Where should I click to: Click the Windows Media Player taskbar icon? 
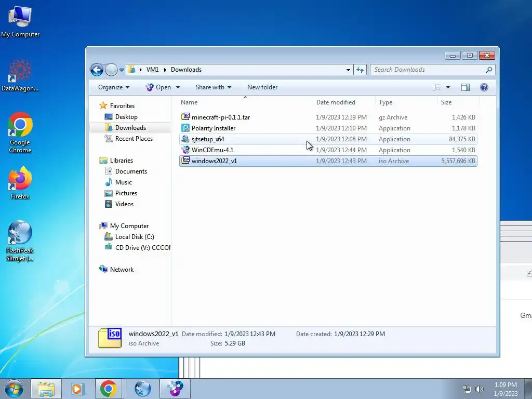(x=77, y=389)
